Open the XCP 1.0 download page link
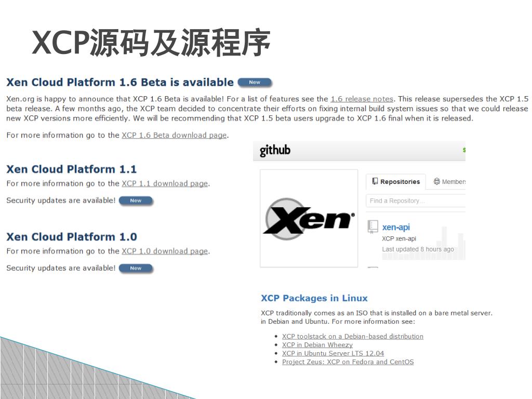Viewport: 532px width, 399px height. coord(165,251)
